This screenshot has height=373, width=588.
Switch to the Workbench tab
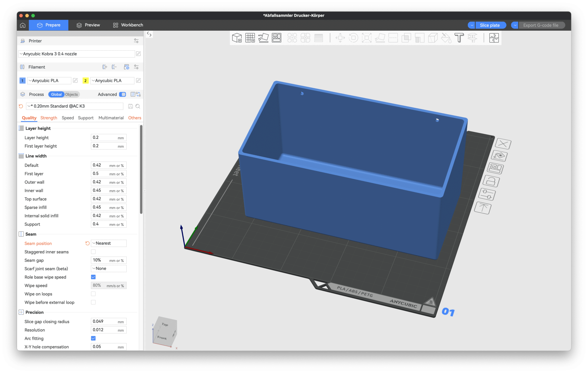(128, 25)
